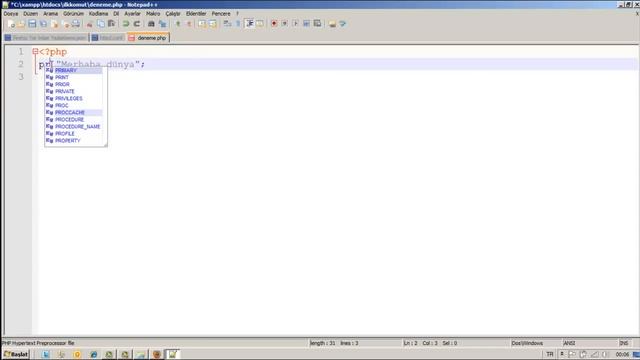Open the Dosya menu
The width and height of the screenshot is (640, 360).
(x=11, y=13)
